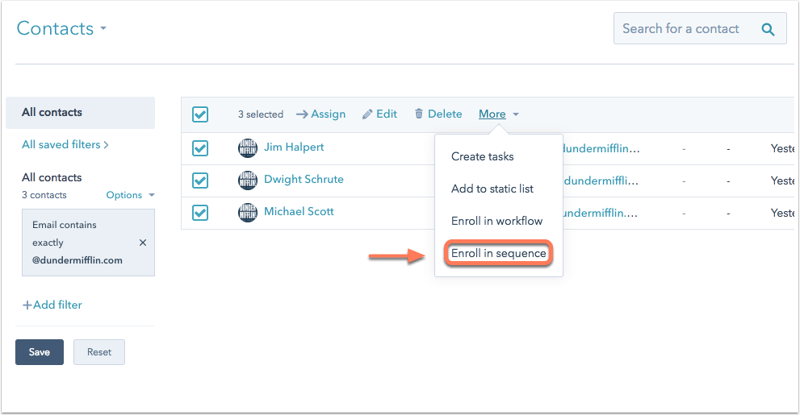This screenshot has width=800, height=415.
Task: Open Dwight Schrute's avatar icon
Action: (x=247, y=180)
